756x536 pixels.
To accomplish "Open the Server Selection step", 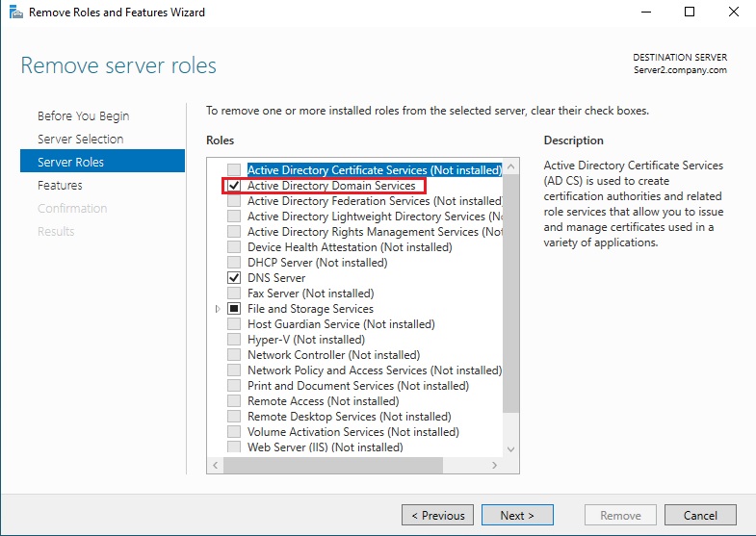I will (80, 140).
